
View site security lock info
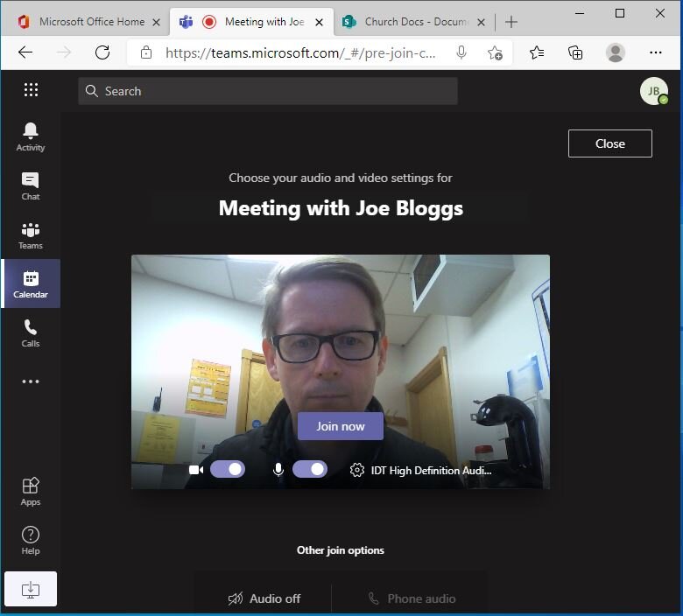click(x=146, y=52)
